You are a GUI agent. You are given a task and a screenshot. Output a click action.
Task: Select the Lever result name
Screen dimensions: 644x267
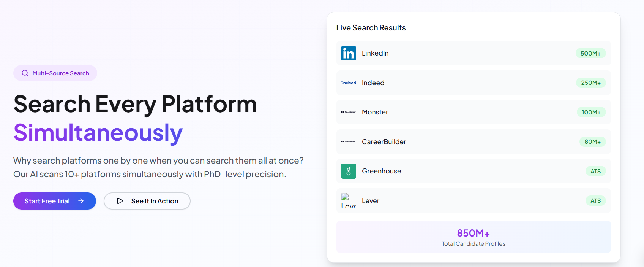tap(371, 200)
